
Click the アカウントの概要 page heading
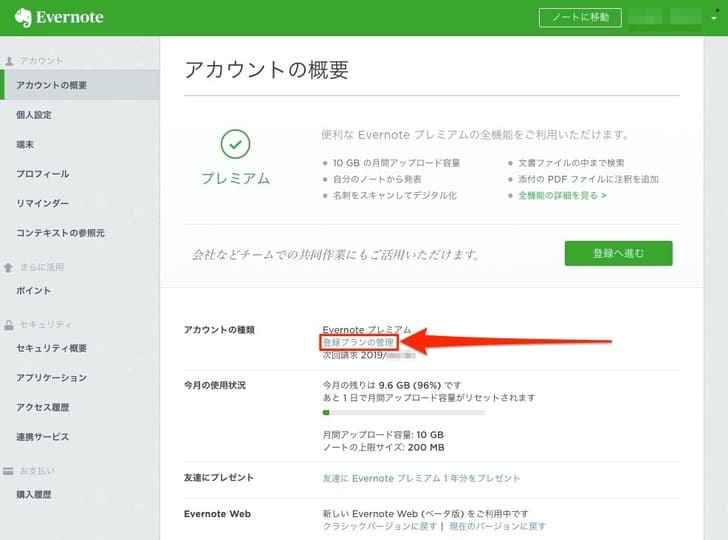point(266,70)
